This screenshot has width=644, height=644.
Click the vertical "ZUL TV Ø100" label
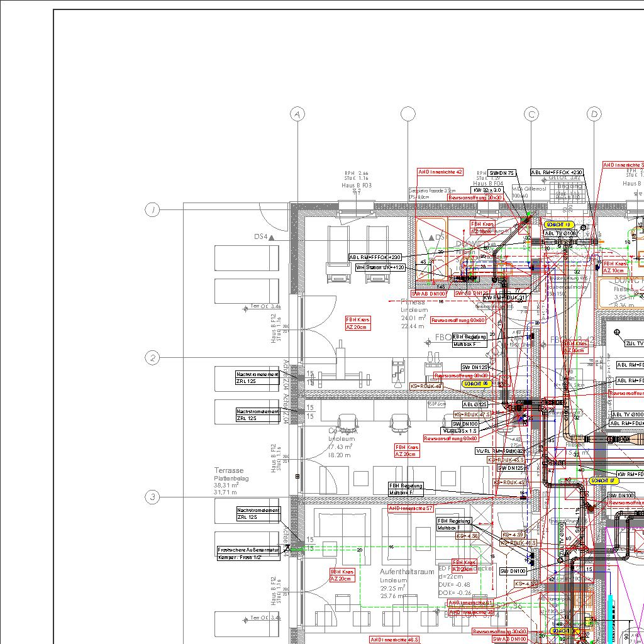[562, 540]
